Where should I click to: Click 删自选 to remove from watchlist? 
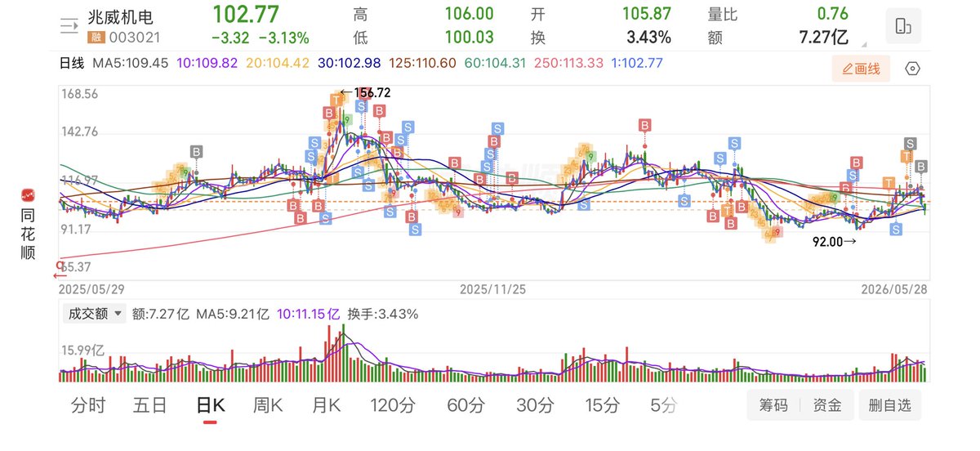coord(890,405)
